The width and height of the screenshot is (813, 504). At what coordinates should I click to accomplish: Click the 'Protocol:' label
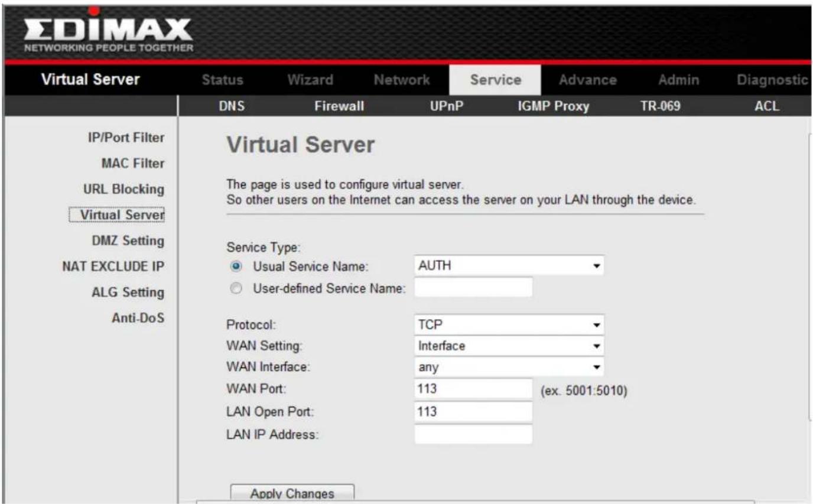click(x=251, y=325)
